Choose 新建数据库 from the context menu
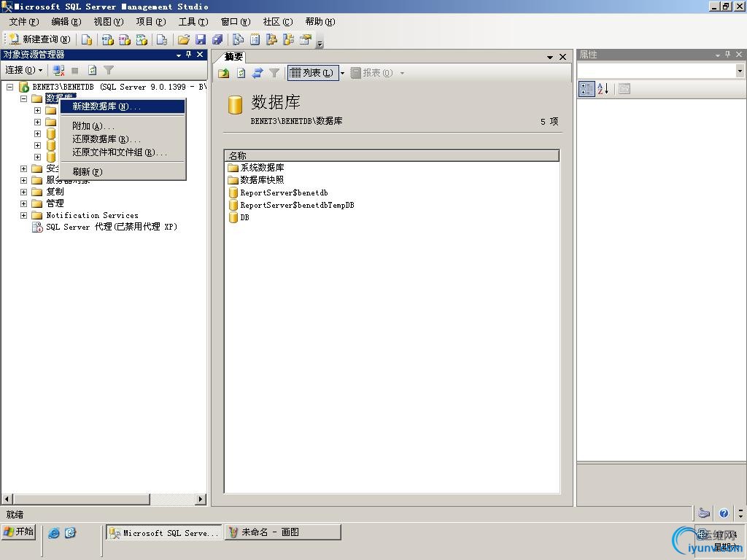The height and width of the screenshot is (560, 747). point(123,106)
